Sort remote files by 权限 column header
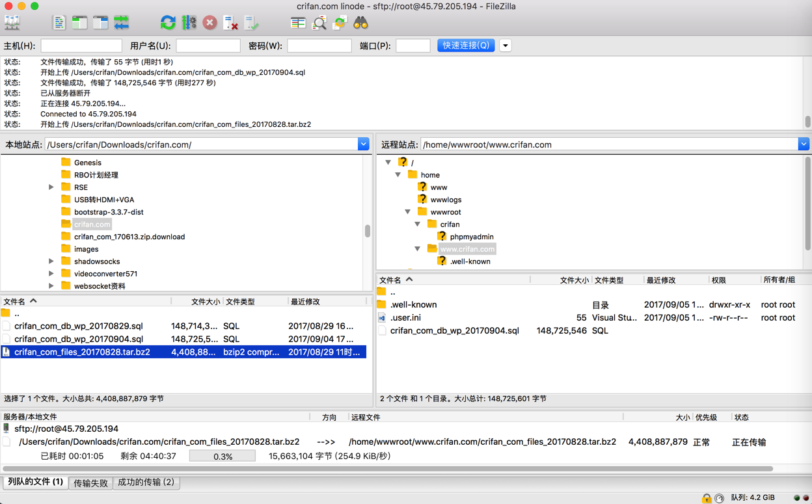 [734, 280]
